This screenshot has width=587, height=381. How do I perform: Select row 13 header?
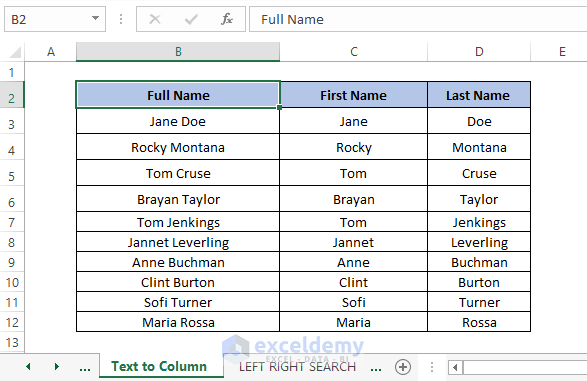pyautogui.click(x=12, y=342)
